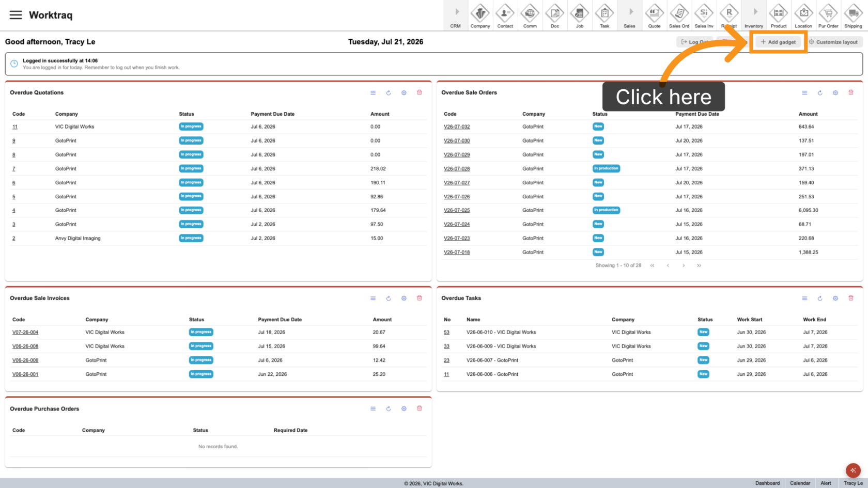This screenshot has height=488, width=868.
Task: Open the Quote module icon
Action: tap(654, 15)
